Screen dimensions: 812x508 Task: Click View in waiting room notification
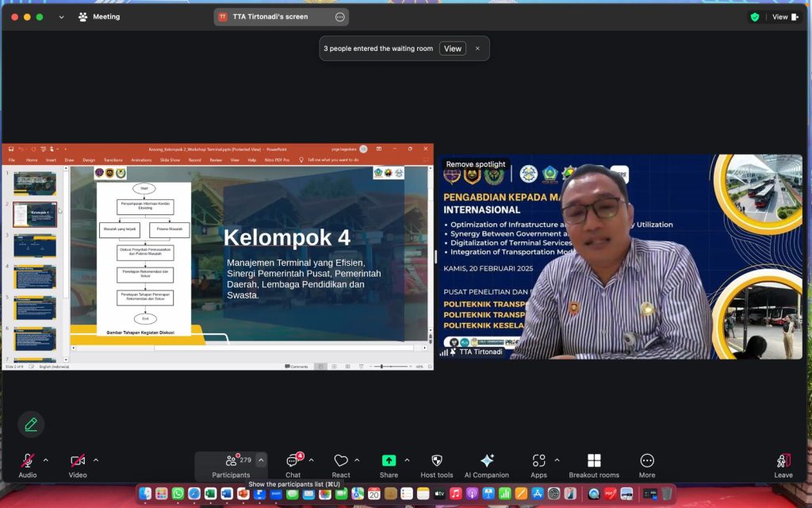452,48
